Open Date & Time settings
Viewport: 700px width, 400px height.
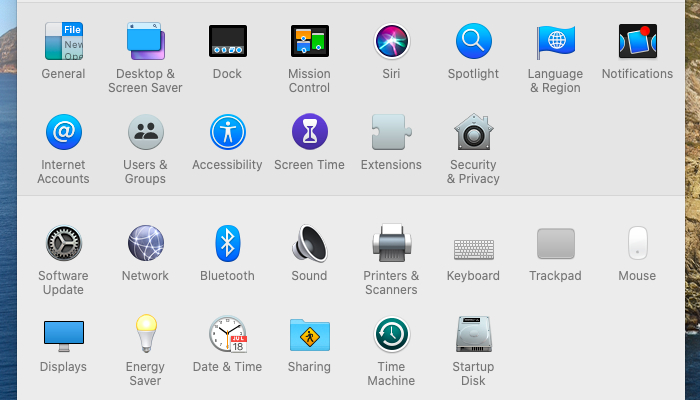(x=228, y=334)
